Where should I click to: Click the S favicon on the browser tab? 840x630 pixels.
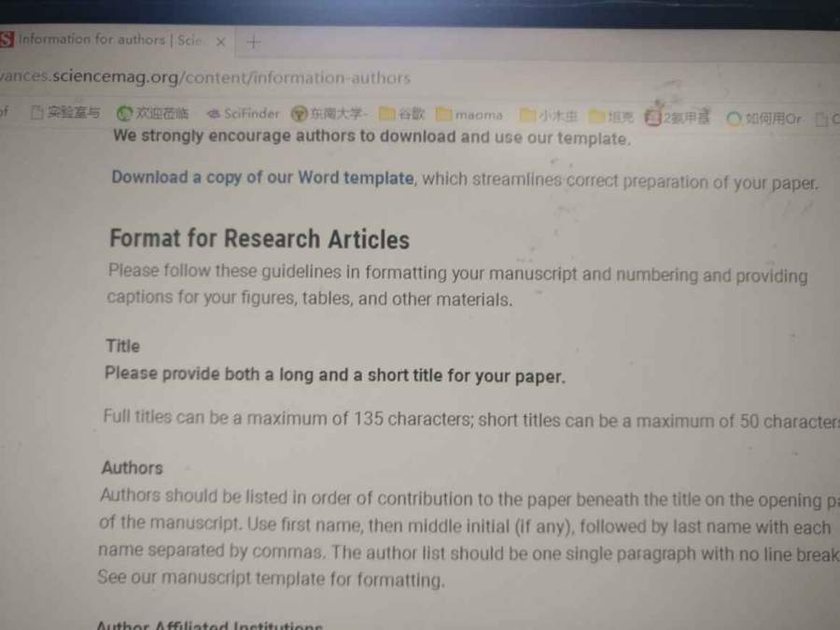(x=7, y=39)
